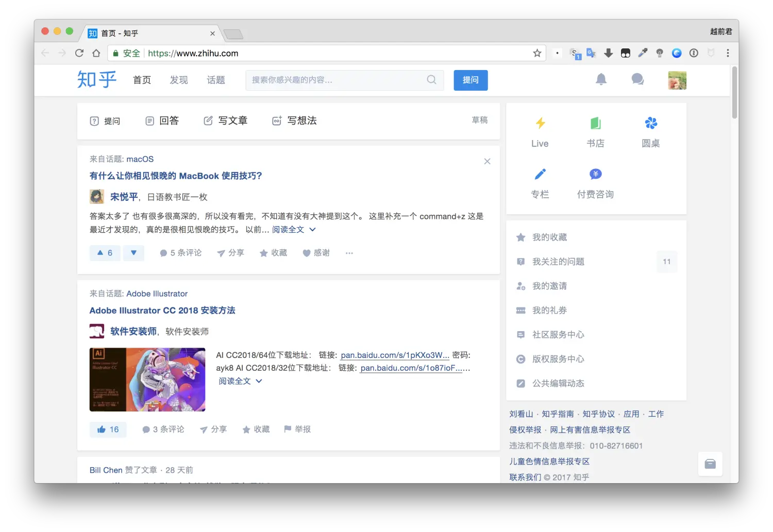Image resolution: width=773 pixels, height=532 pixels.
Task: Open Adobe Illustrator CC 2018 安装方法 title
Action: (x=162, y=311)
